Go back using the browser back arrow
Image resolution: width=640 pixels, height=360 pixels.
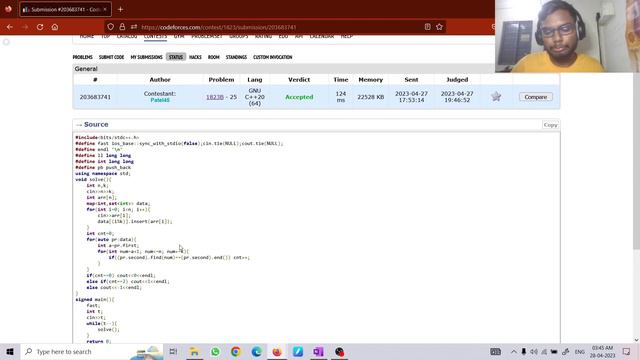pos(10,27)
